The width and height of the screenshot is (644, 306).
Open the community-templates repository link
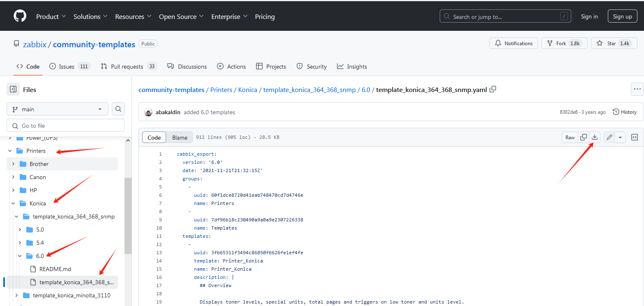[x=94, y=44]
